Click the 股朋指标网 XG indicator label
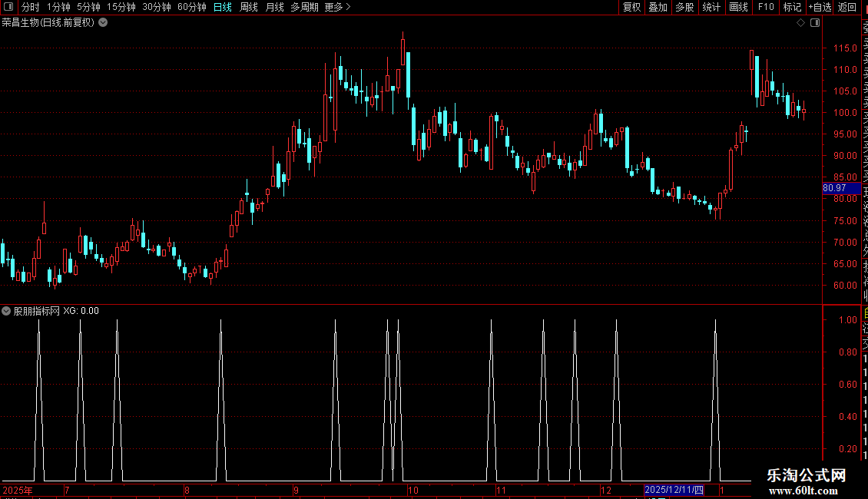 56,311
